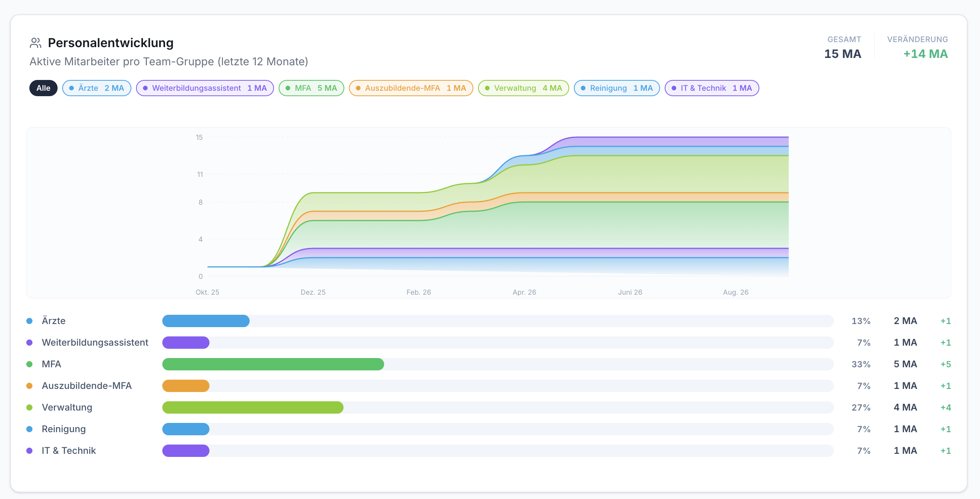Image resolution: width=980 pixels, height=499 pixels.
Task: Click the purple dot next to IT & Technik row
Action: 29,451
